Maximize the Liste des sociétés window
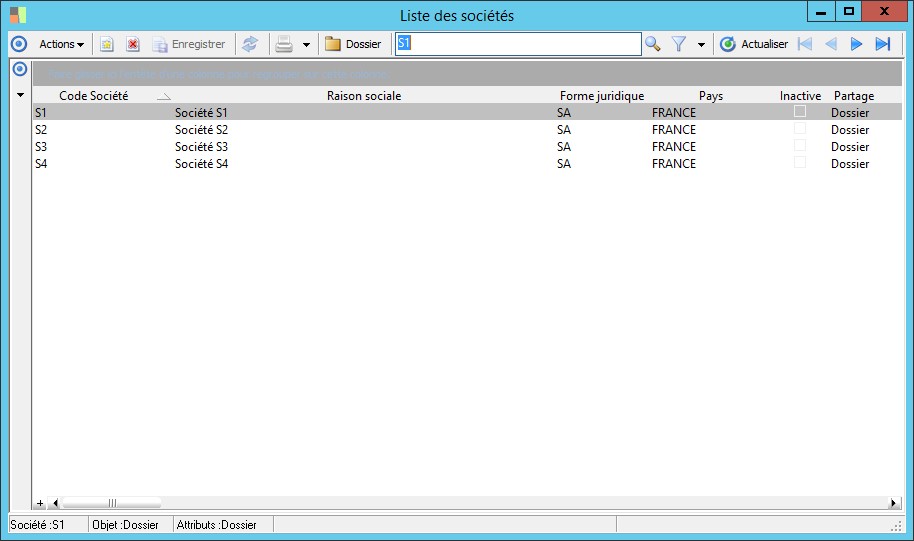Viewport: 914px width, 541px height. pyautogui.click(x=849, y=12)
